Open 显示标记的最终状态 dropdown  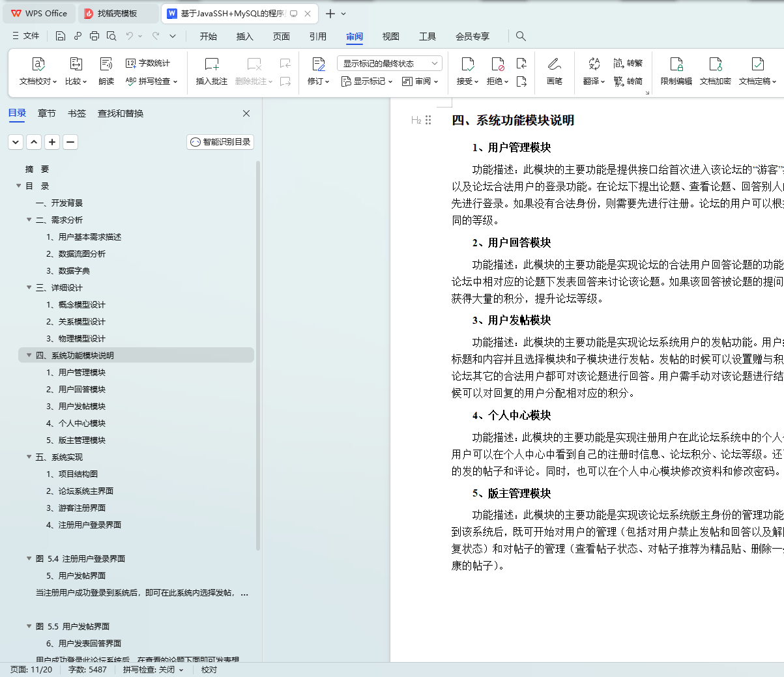tap(390, 63)
